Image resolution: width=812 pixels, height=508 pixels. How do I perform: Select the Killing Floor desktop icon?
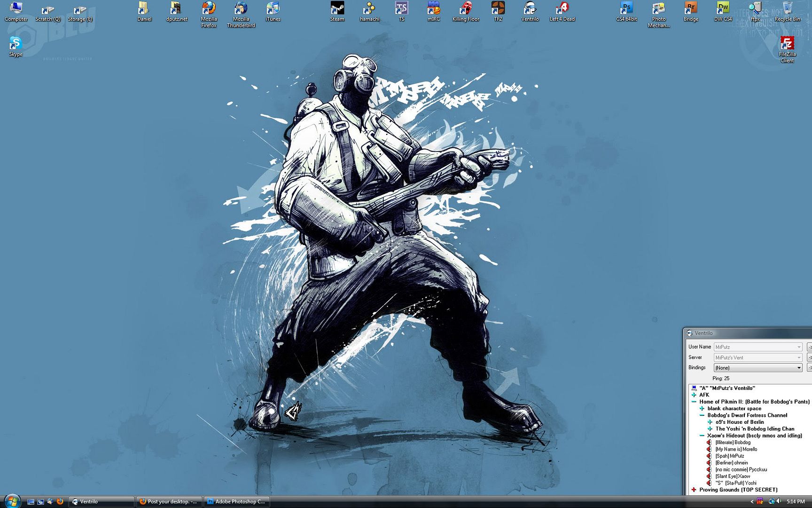(x=466, y=11)
